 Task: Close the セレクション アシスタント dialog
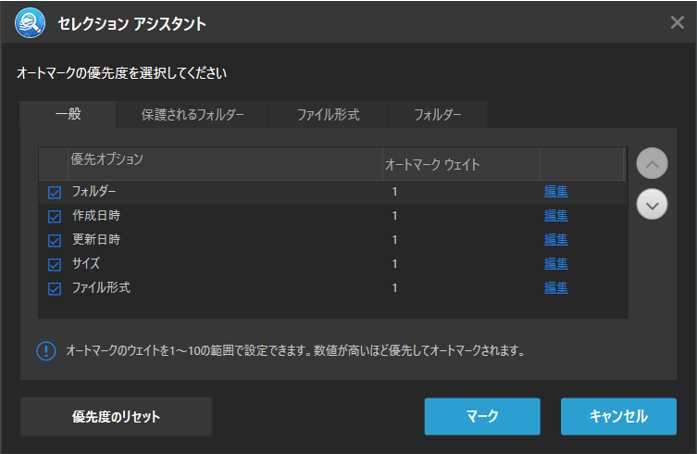point(677,22)
